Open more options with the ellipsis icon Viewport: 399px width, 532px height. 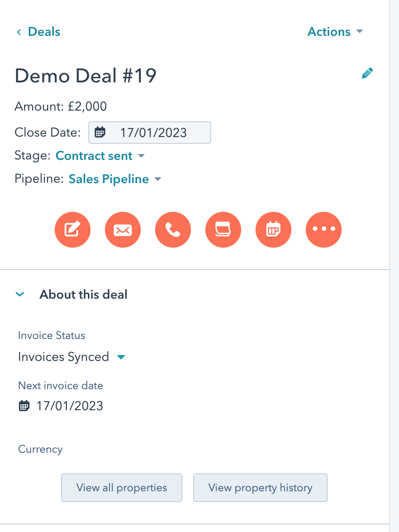click(324, 230)
